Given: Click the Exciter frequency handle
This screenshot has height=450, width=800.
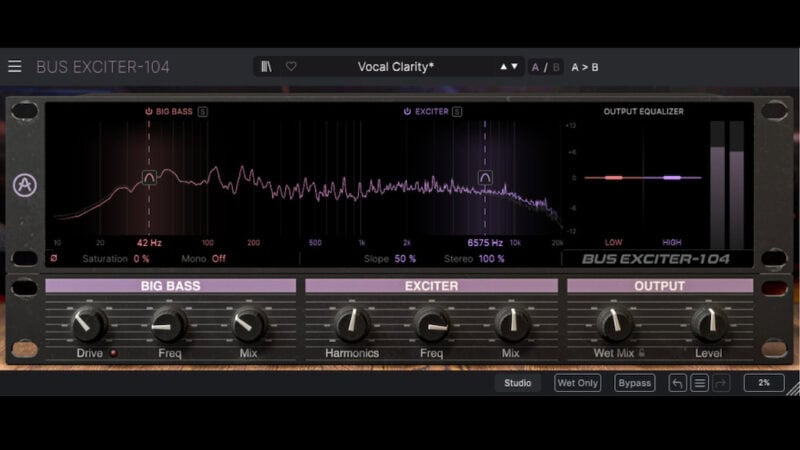Looking at the screenshot, I should tap(485, 178).
